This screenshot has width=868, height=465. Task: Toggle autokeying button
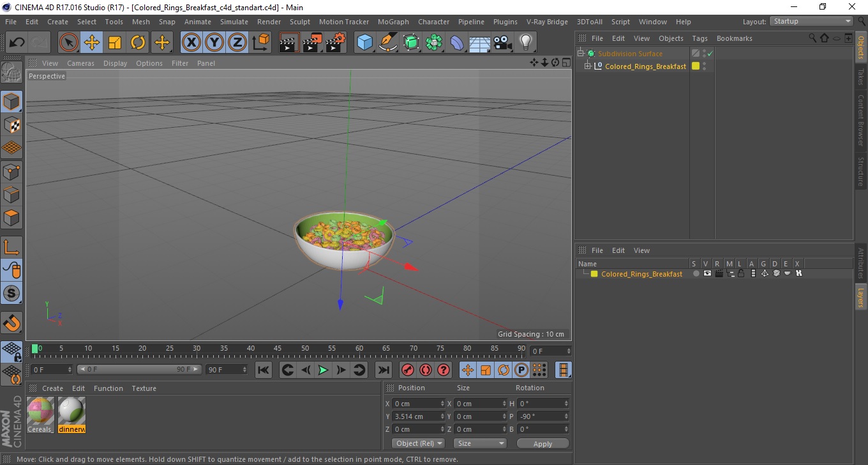pyautogui.click(x=425, y=370)
